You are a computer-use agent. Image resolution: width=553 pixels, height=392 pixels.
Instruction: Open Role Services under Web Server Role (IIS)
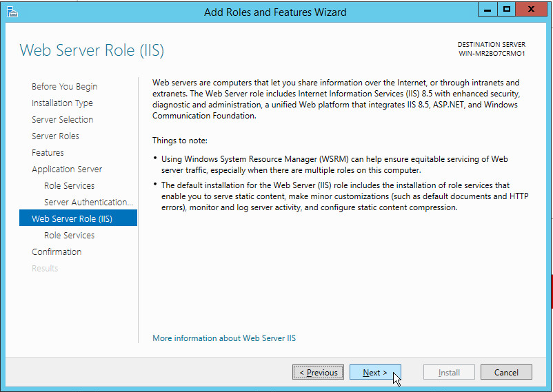click(x=69, y=235)
